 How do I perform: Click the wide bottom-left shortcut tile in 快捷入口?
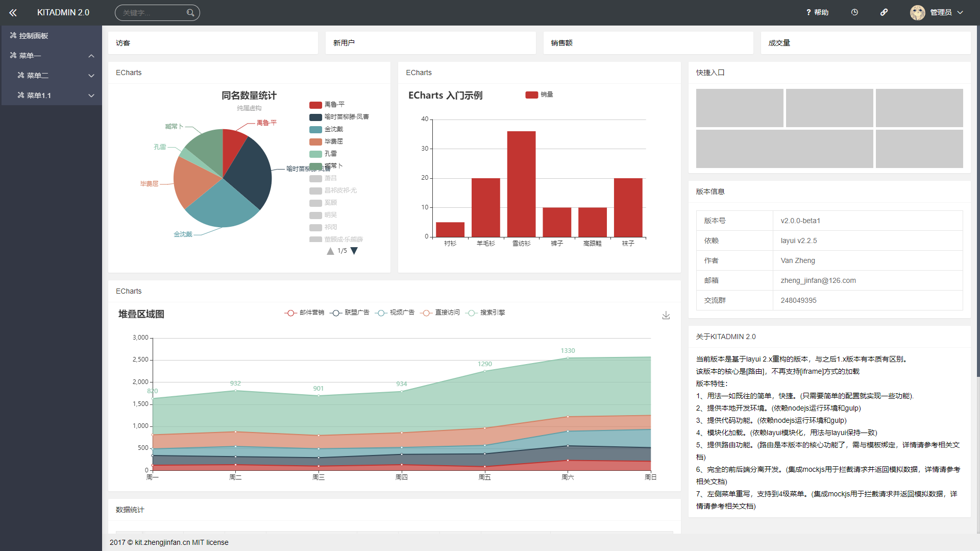pyautogui.click(x=785, y=149)
